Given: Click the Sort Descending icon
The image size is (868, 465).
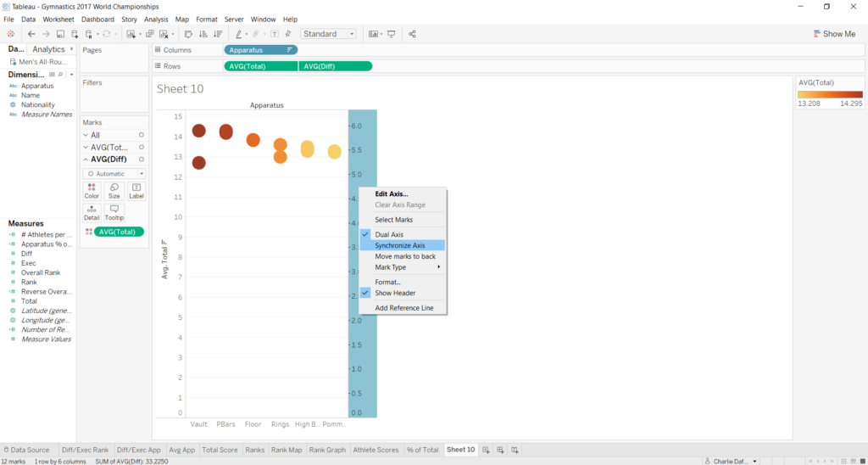Looking at the screenshot, I should pyautogui.click(x=218, y=34).
